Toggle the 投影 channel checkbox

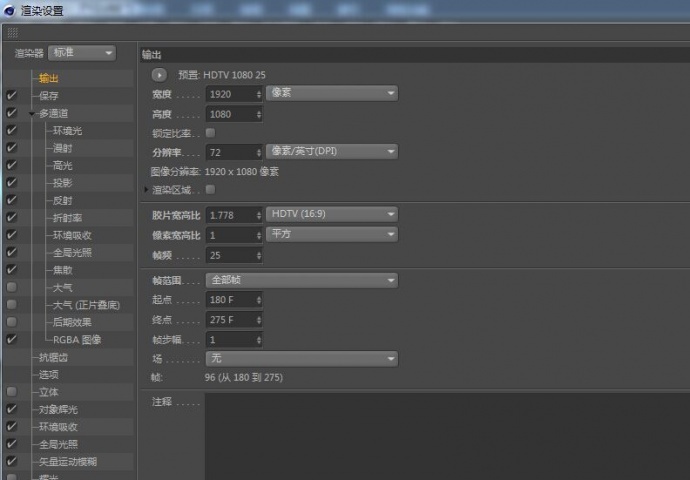pyautogui.click(x=11, y=183)
